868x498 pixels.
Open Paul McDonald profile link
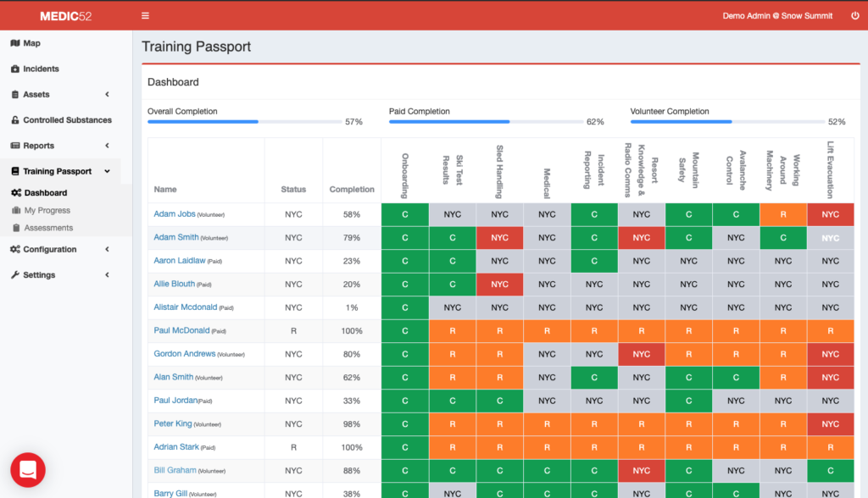[181, 330]
